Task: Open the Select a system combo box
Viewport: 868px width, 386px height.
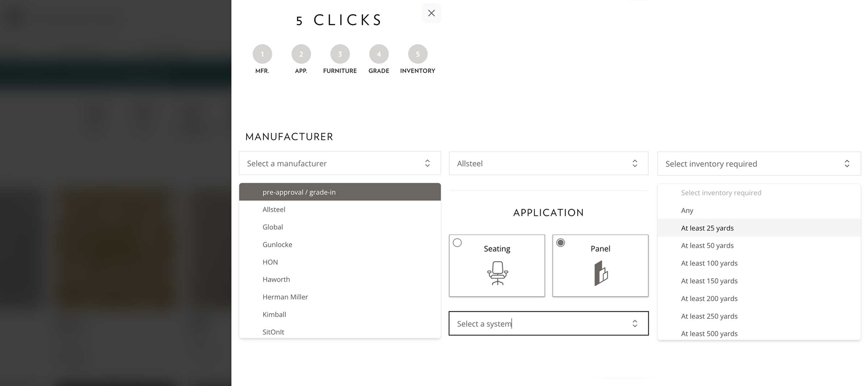Action: (x=548, y=323)
